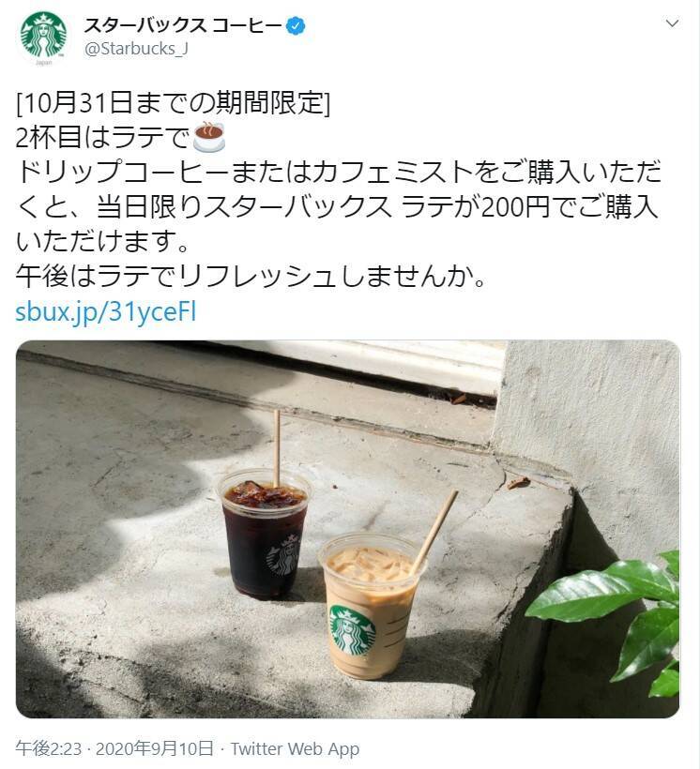Click the white siren logo on dark cup
Image resolution: width=700 pixels, height=769 pixels.
click(283, 556)
